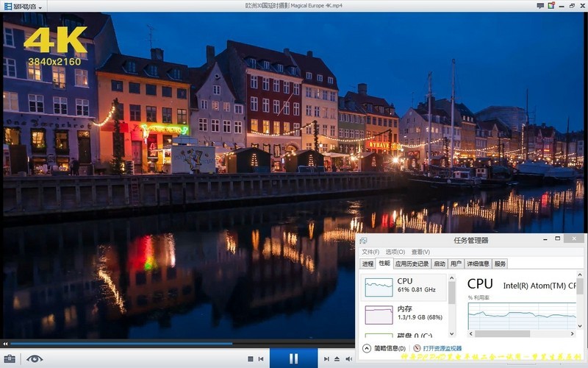
Task: Pause the playing video
Action: (293, 358)
